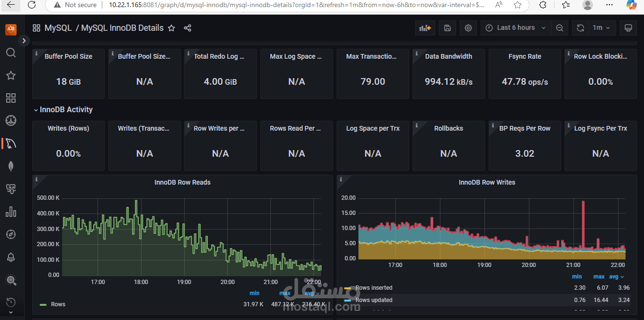644x320 pixels.
Task: Open the operating system gauge icon in sidebar
Action: point(11,120)
